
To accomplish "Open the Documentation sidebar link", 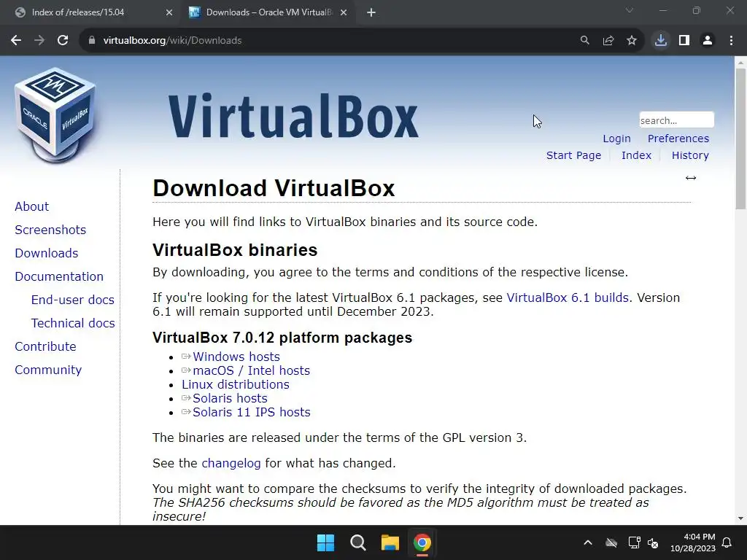I will click(x=59, y=276).
